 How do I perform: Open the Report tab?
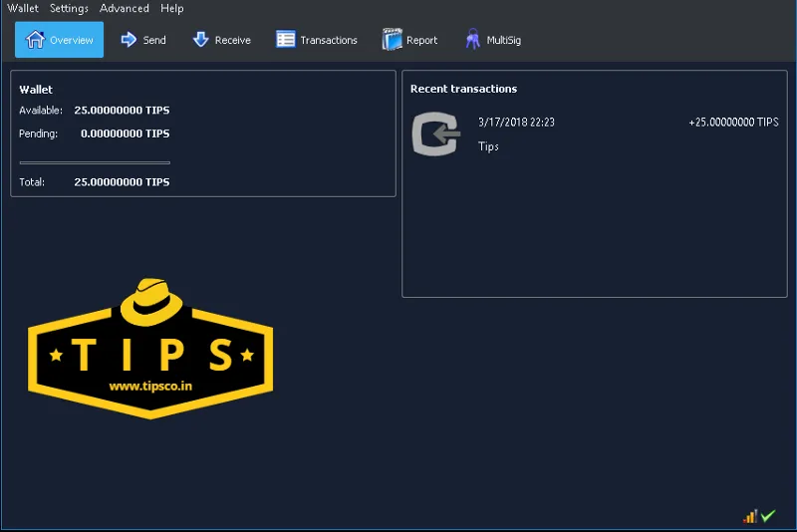pyautogui.click(x=409, y=40)
